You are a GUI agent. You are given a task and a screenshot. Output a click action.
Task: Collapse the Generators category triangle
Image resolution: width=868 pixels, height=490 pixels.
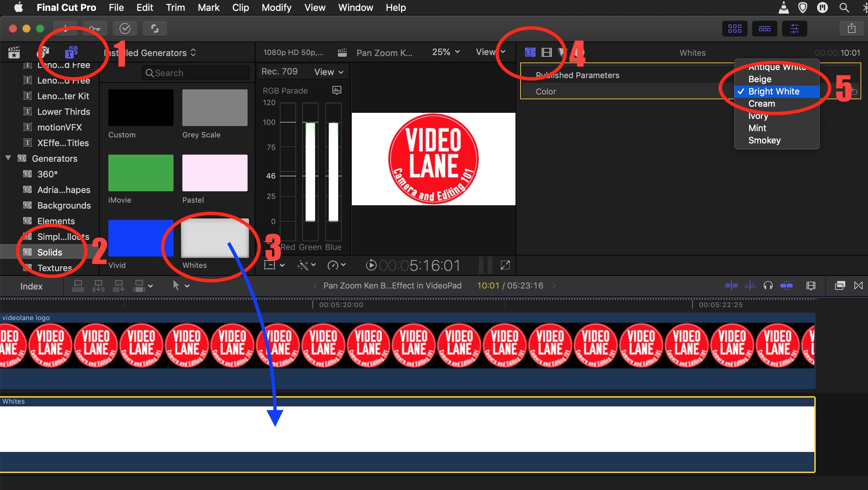[8, 158]
